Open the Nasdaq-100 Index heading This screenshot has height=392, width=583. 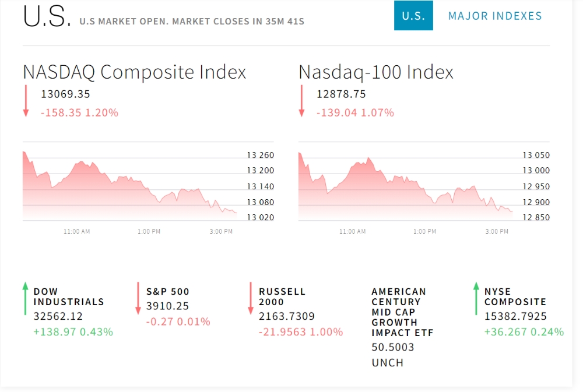(376, 72)
